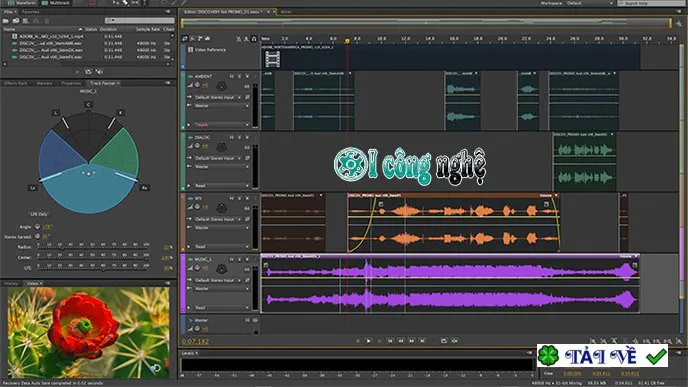Click the Angle knob in Track Panner
The image size is (688, 387).
tap(37, 227)
